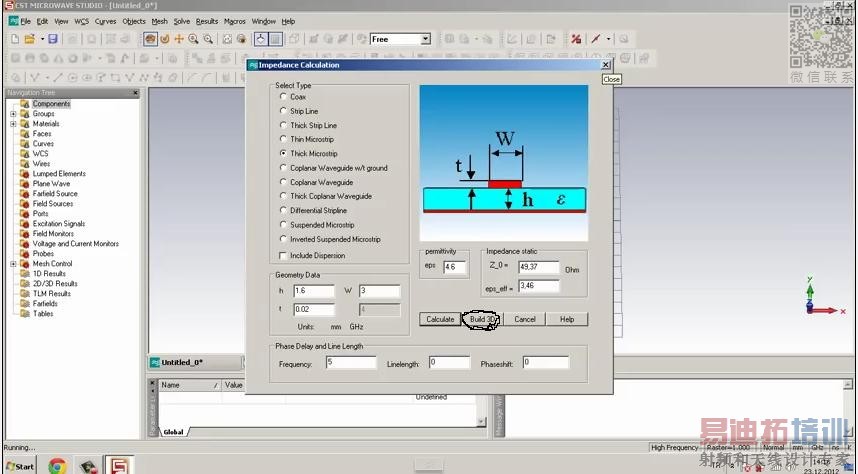The width and height of the screenshot is (858, 474).
Task: Click the Open folder toolbar icon
Action: coord(30,39)
